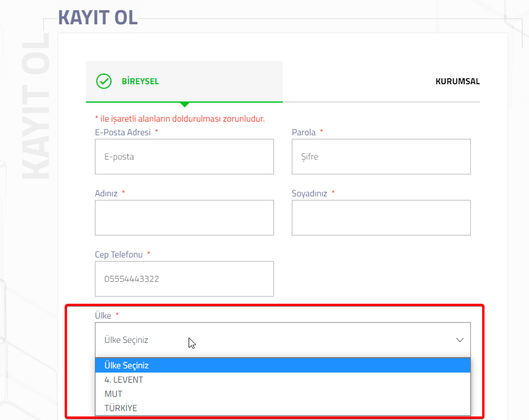Open the Ülke Seçiniz combo box
The image size is (529, 420).
pos(283,340)
